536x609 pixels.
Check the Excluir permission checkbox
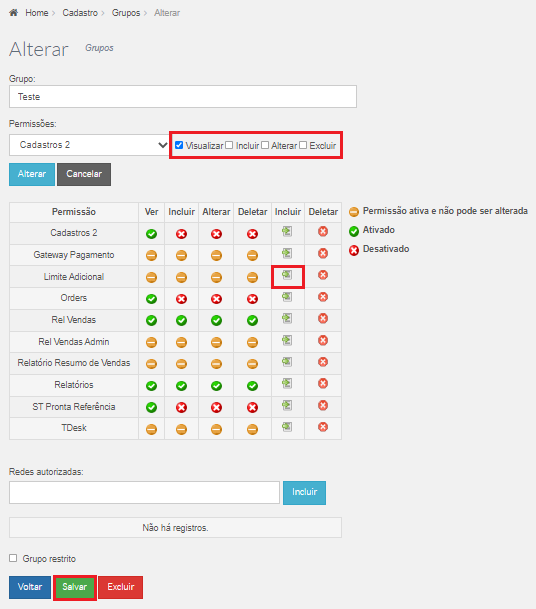tap(303, 145)
